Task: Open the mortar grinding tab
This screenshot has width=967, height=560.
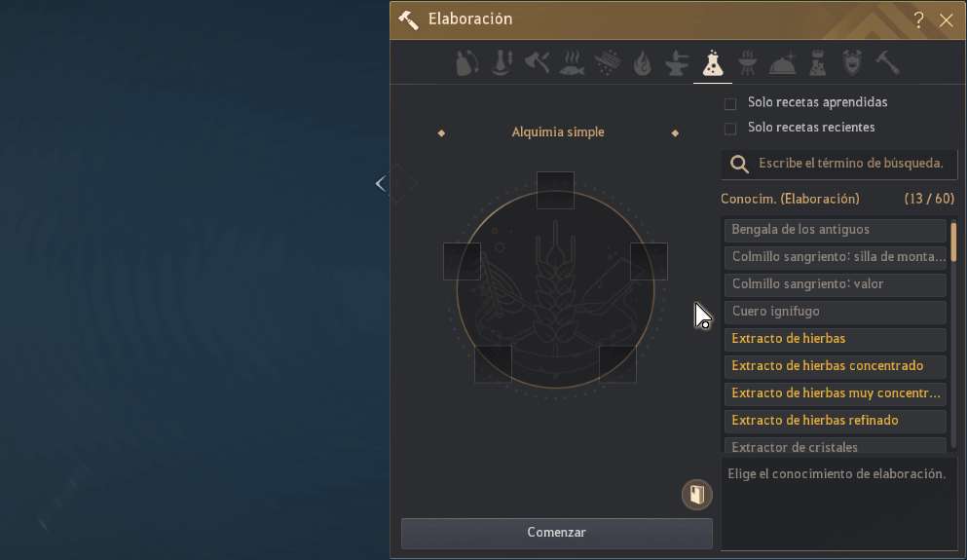Action: pos(502,64)
